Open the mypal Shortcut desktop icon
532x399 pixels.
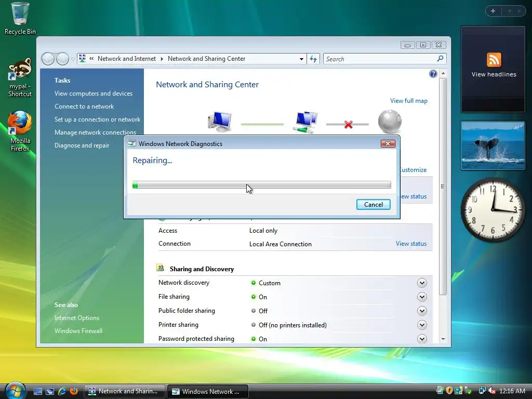click(x=20, y=77)
